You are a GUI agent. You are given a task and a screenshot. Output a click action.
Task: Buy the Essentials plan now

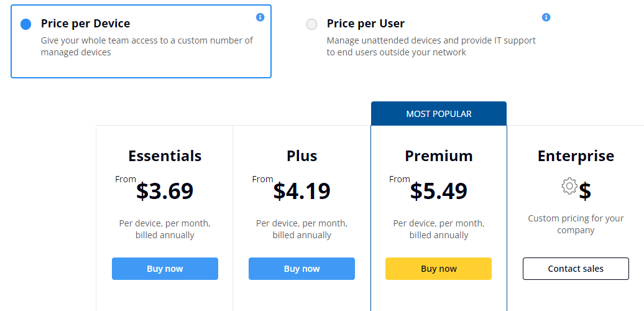165,269
